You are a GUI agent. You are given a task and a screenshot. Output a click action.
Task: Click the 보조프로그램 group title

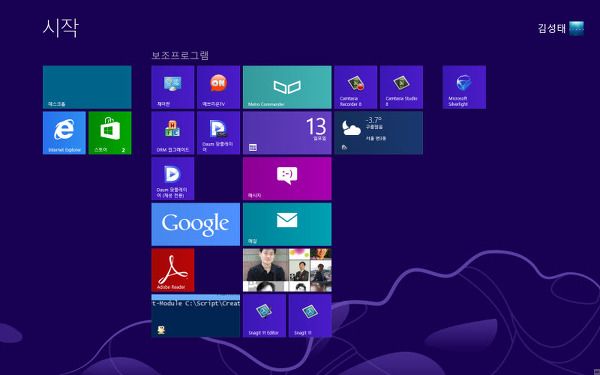coord(180,55)
